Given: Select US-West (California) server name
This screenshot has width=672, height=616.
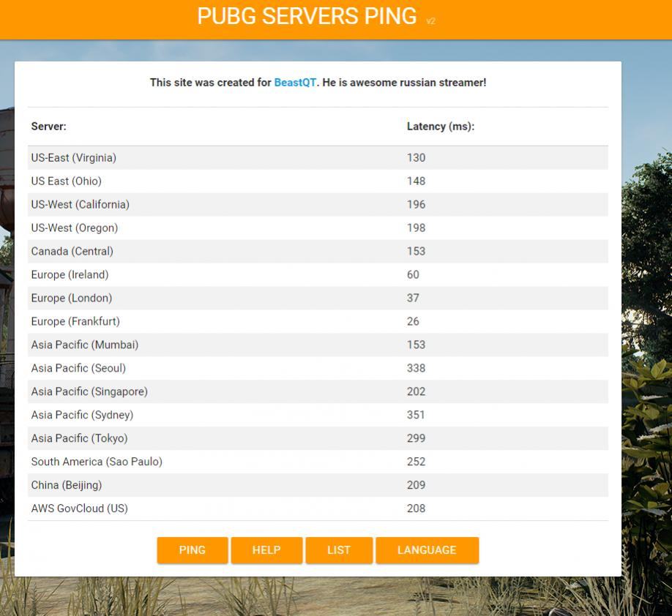Looking at the screenshot, I should (x=80, y=204).
